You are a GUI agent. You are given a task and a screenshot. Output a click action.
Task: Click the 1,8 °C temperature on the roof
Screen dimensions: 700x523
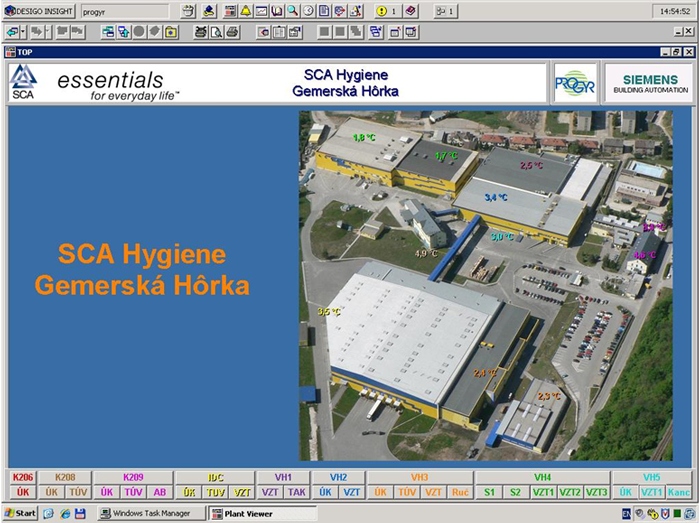(364, 137)
